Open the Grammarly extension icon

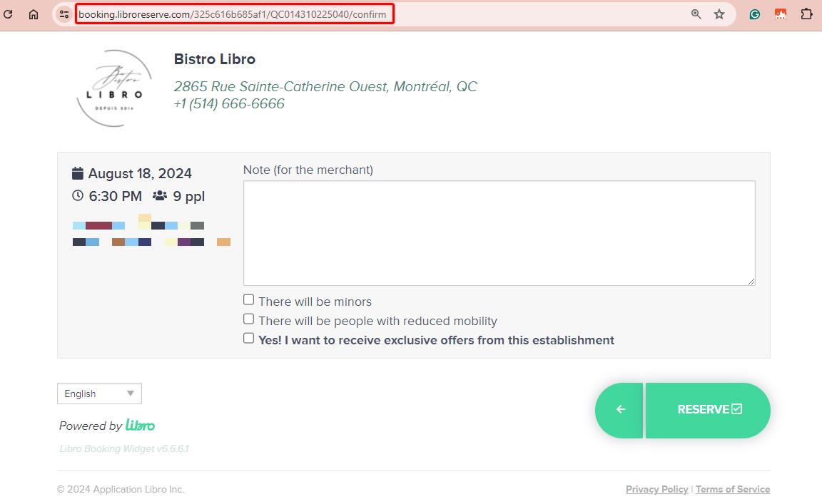755,13
